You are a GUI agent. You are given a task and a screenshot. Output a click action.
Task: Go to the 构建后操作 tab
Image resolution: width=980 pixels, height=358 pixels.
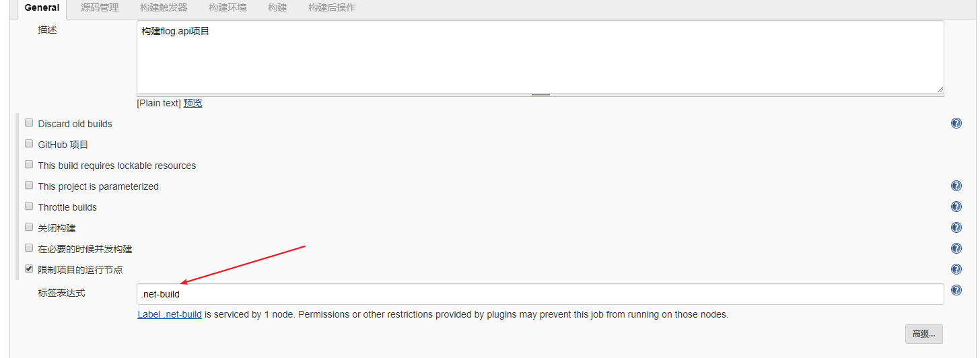click(x=332, y=8)
